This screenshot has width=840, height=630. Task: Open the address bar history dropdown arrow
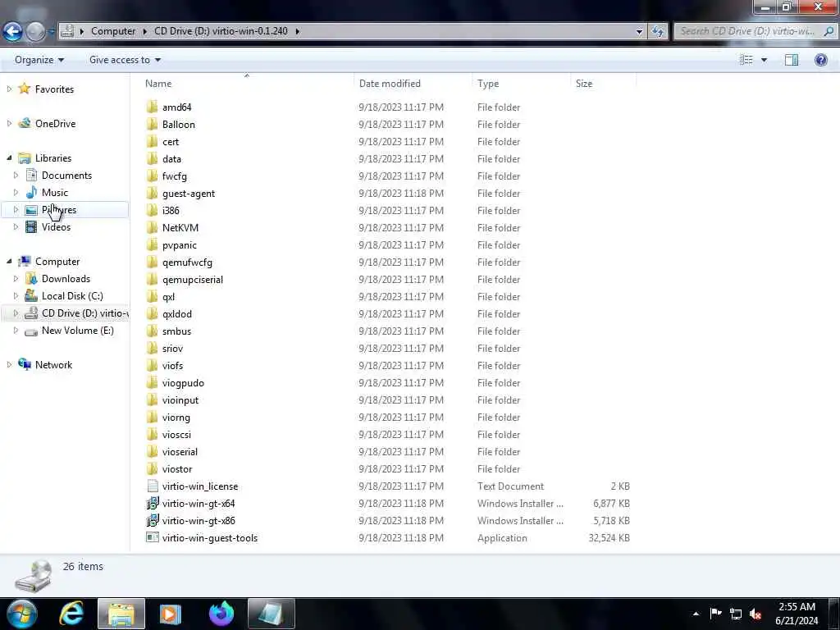tap(639, 32)
